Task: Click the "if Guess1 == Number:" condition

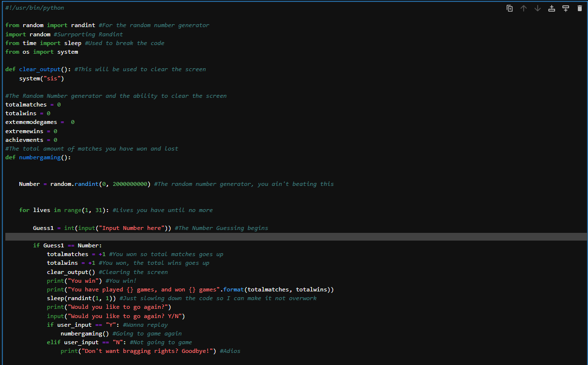Action: click(68, 245)
